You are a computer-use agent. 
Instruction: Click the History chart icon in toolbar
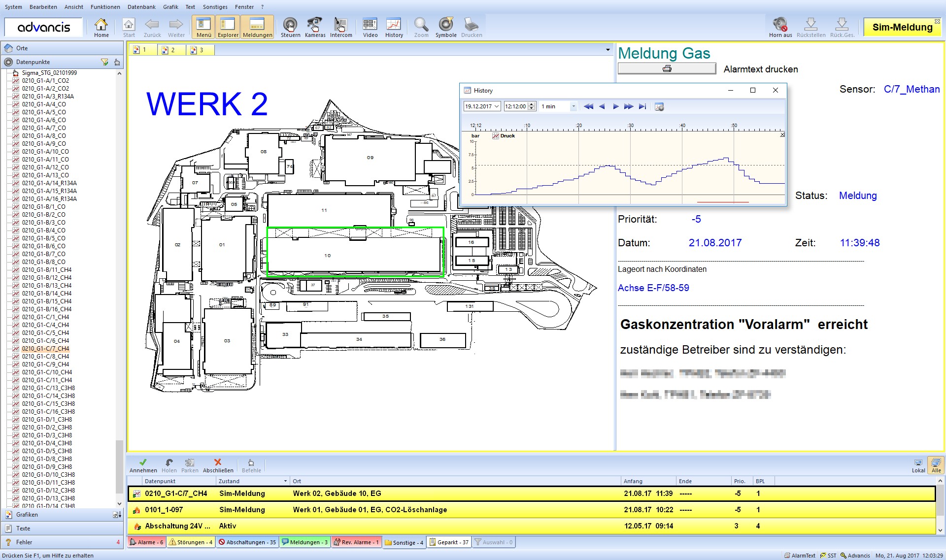click(x=394, y=27)
